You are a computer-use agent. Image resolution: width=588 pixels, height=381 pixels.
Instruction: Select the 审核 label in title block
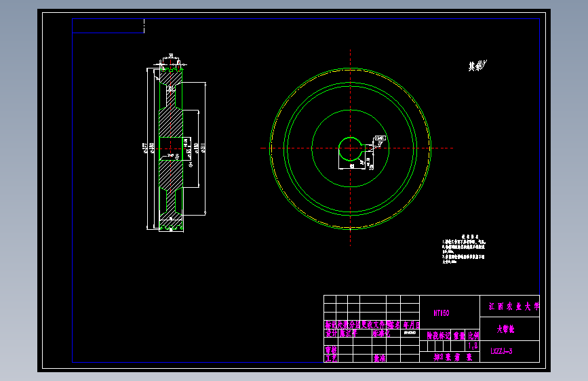click(x=331, y=350)
